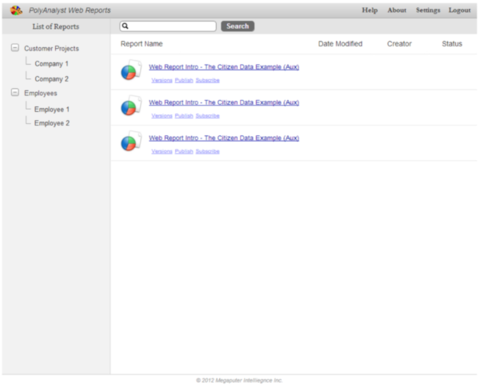The image size is (480, 389).
Task: Collapse the Employees tree node
Action: (x=15, y=92)
